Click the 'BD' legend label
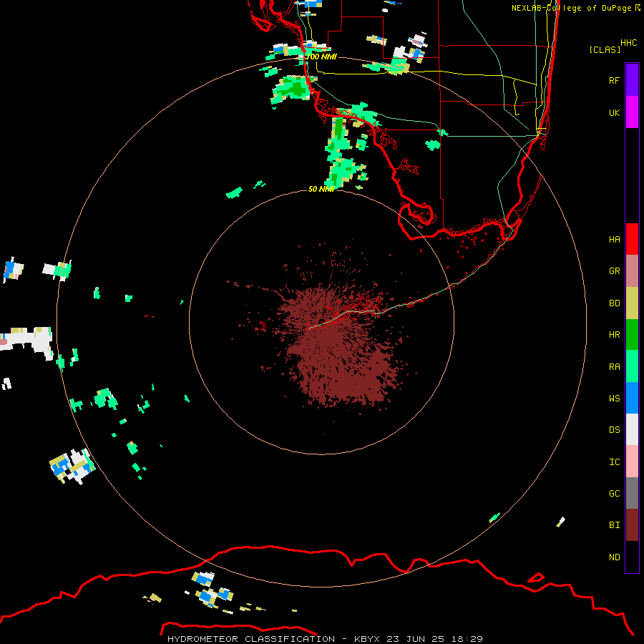 [x=614, y=303]
